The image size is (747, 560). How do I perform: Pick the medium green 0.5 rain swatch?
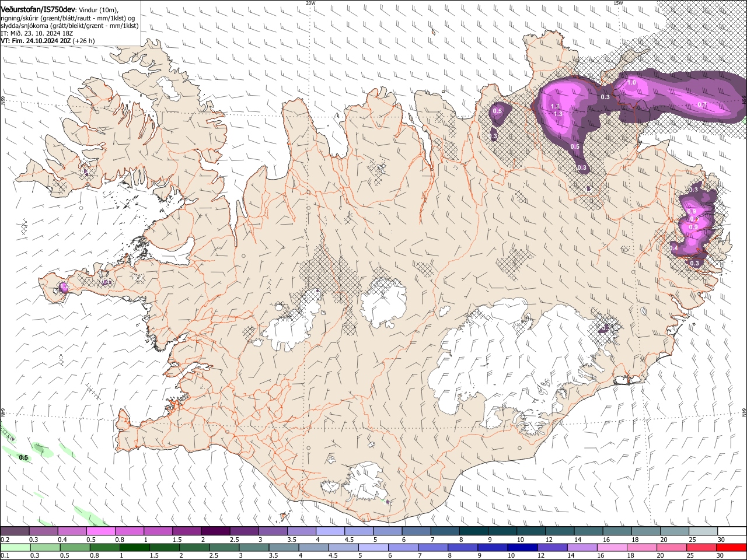pyautogui.click(x=75, y=547)
